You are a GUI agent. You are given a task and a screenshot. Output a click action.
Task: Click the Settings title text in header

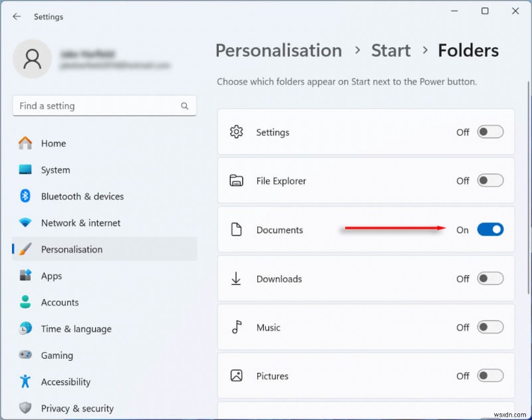pos(49,17)
